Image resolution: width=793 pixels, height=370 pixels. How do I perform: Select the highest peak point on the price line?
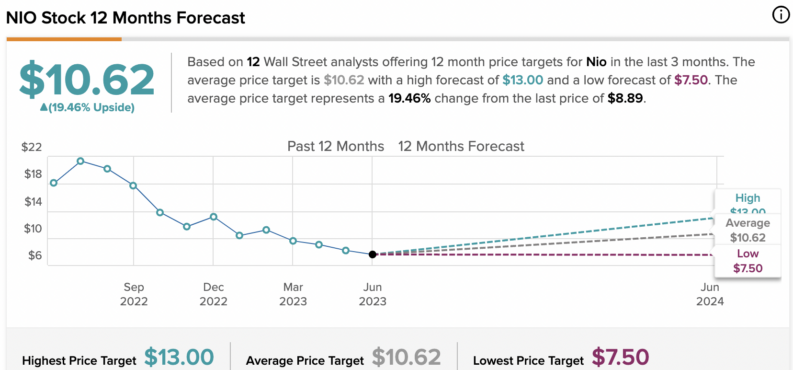point(80,161)
